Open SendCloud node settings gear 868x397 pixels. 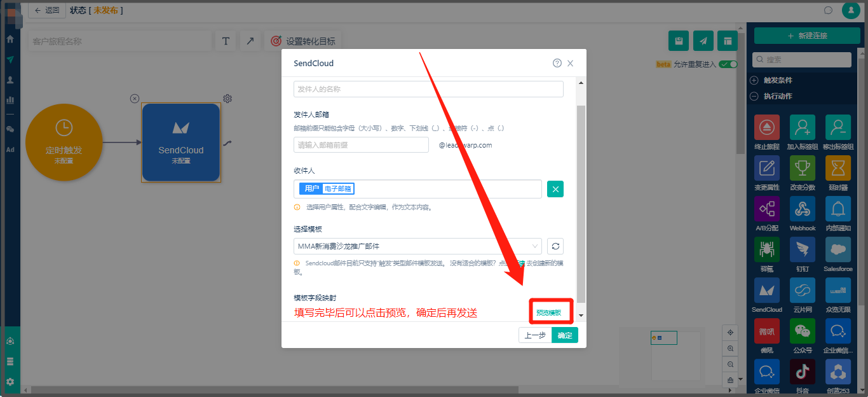[227, 99]
